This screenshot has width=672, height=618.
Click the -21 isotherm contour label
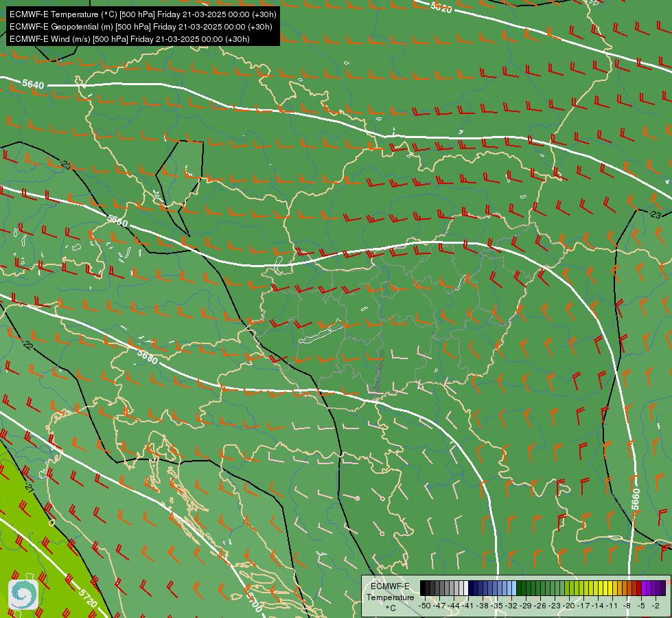coord(29,488)
